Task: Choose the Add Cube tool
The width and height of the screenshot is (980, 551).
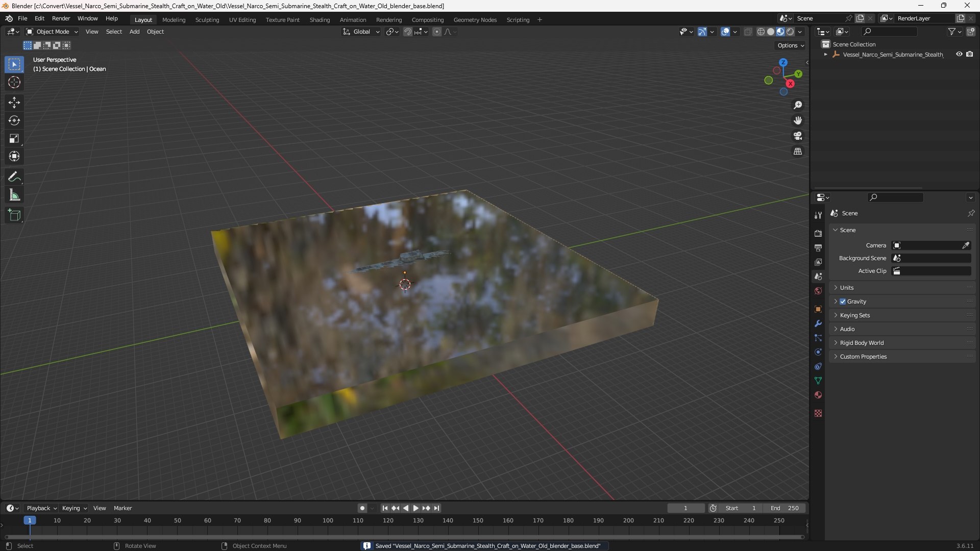Action: [14, 215]
